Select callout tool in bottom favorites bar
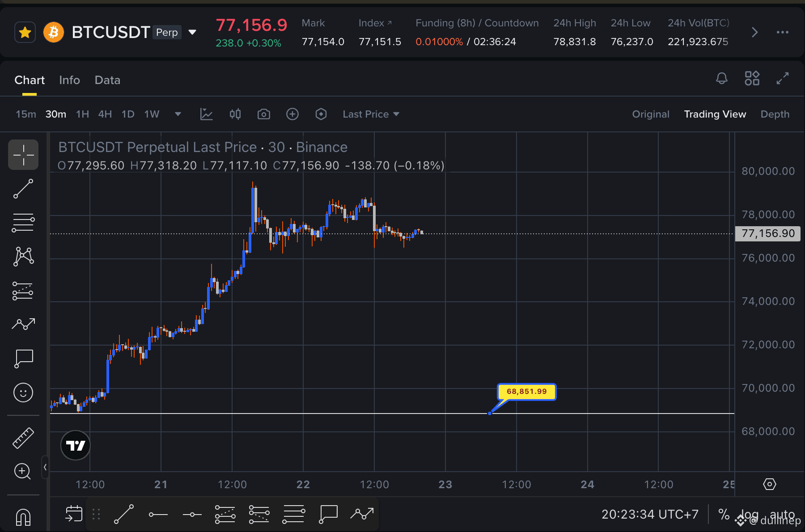Image resolution: width=805 pixels, height=532 pixels. pyautogui.click(x=328, y=514)
